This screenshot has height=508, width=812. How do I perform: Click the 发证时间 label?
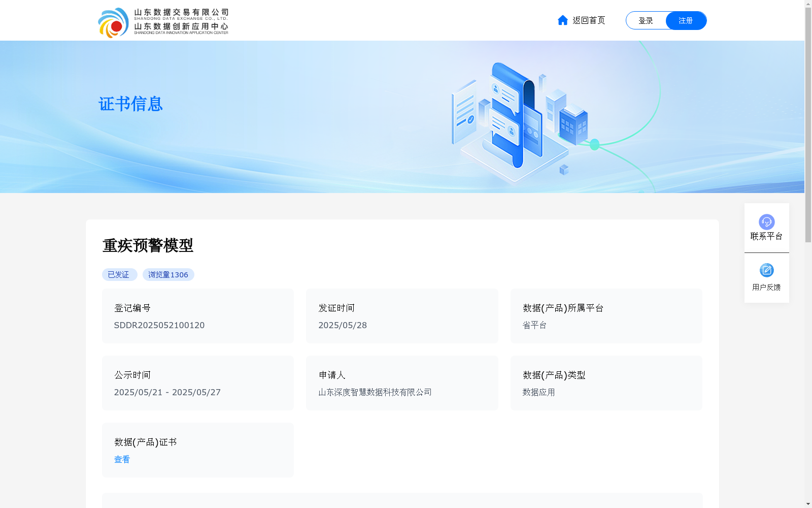(336, 308)
